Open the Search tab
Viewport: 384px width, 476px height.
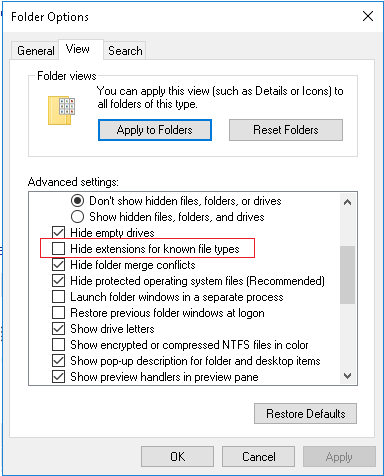(125, 51)
